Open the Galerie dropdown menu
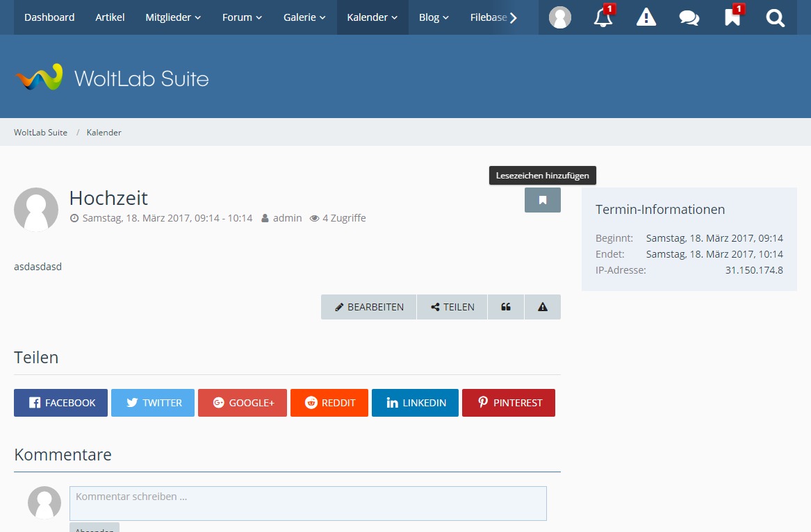Viewport: 811px width, 532px height. [304, 17]
